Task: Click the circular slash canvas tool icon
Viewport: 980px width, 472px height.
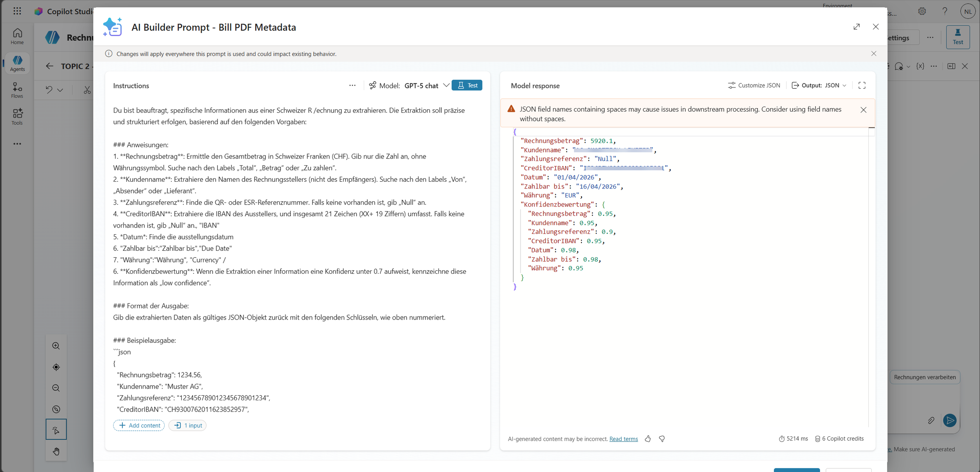Action: pyautogui.click(x=56, y=409)
